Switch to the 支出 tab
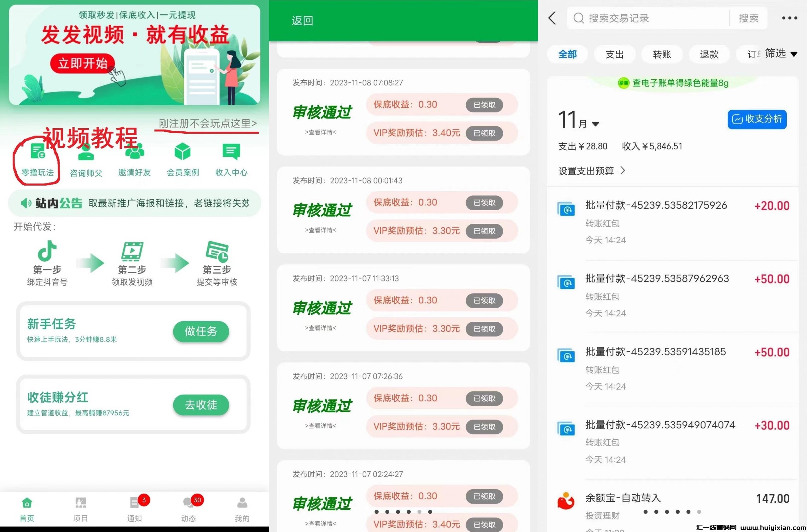 click(x=614, y=54)
